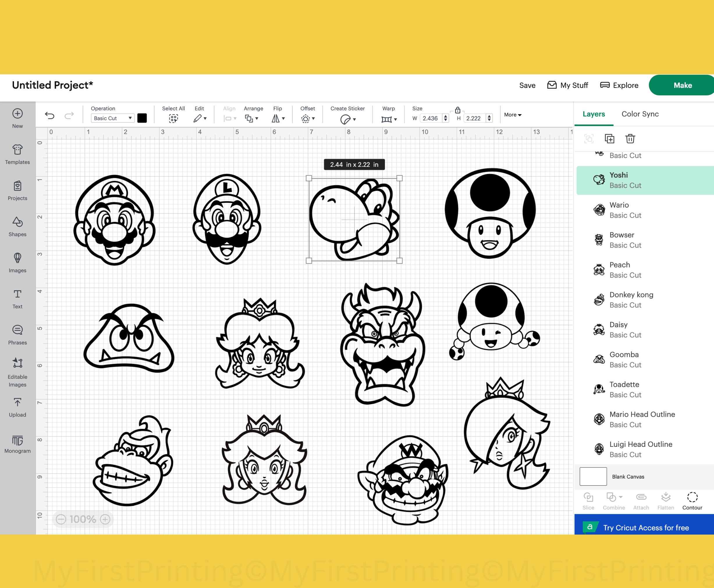Screen dimensions: 714x588
Task: Delete the selected layer
Action: point(630,139)
